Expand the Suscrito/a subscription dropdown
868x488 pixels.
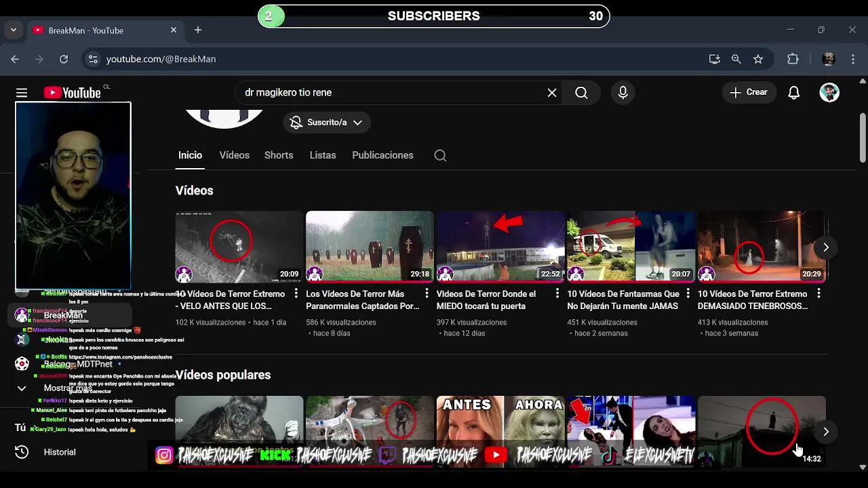point(326,123)
